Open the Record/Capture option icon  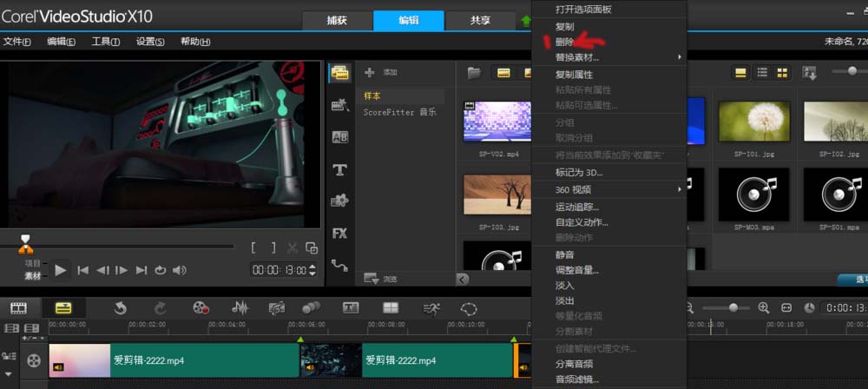[x=201, y=308]
